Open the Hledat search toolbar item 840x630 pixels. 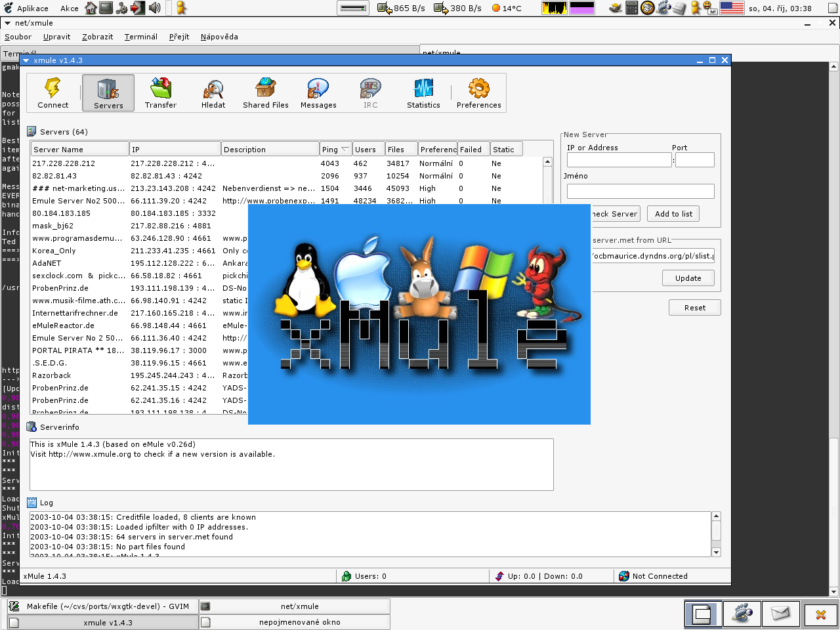[213, 93]
